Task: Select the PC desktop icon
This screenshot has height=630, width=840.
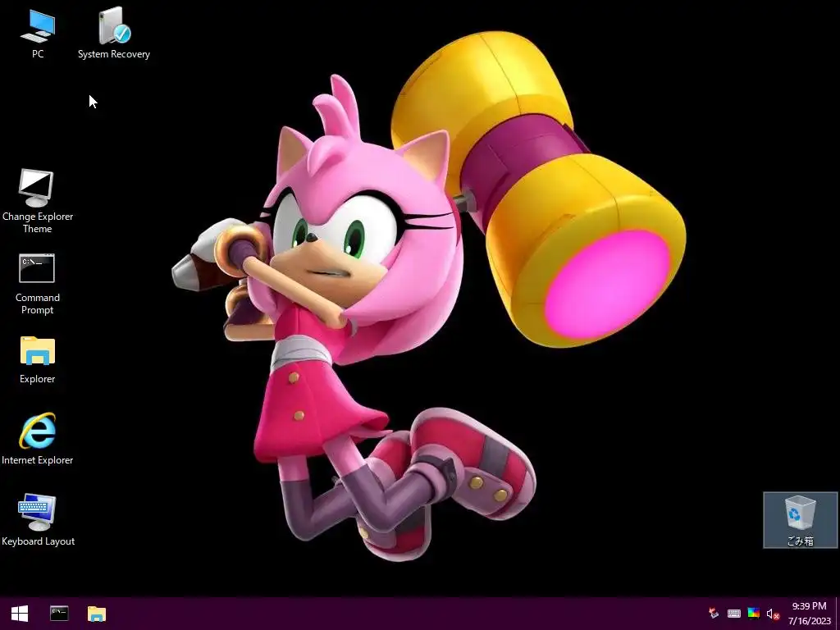Action: (38, 34)
